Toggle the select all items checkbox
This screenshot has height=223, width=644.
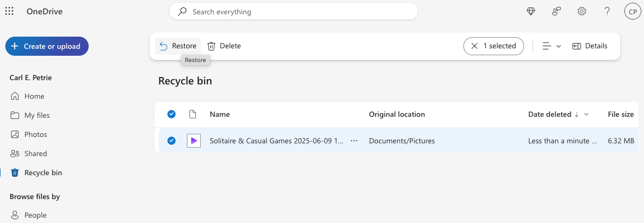[171, 114]
